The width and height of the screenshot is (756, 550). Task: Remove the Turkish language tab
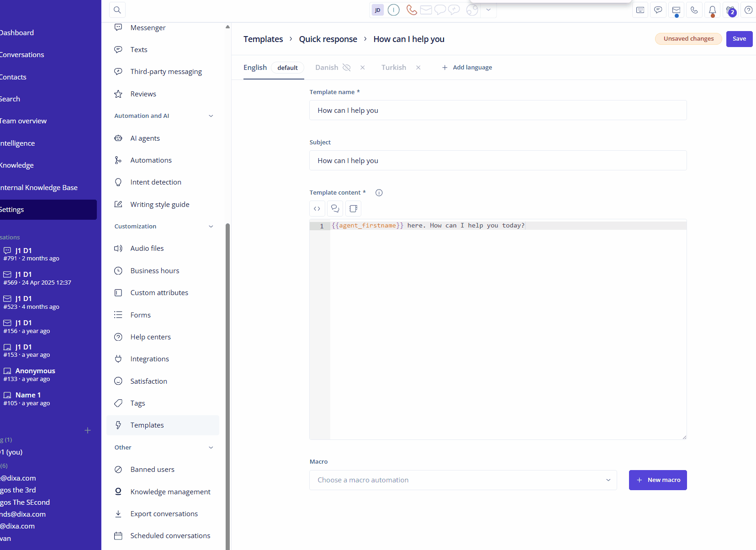[x=418, y=68]
